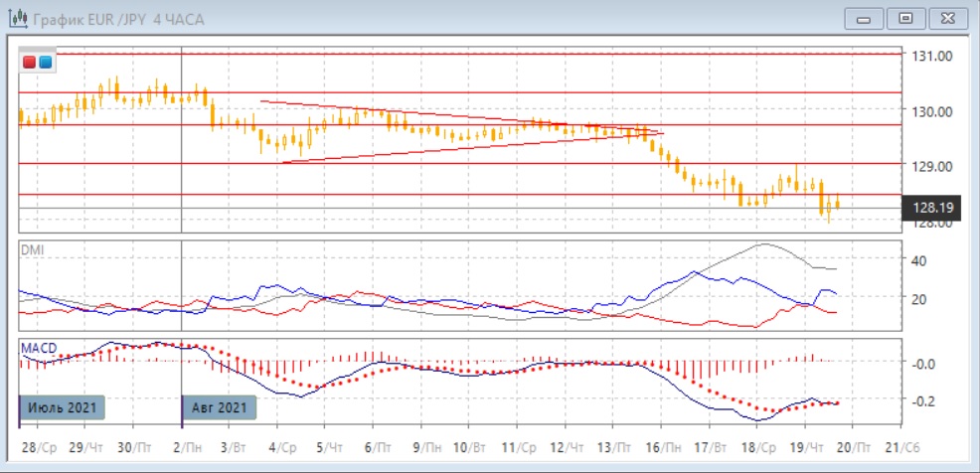Viewport: 980px width, 473px height.
Task: Click the 20/Пт date on time axis
Action: 854,447
